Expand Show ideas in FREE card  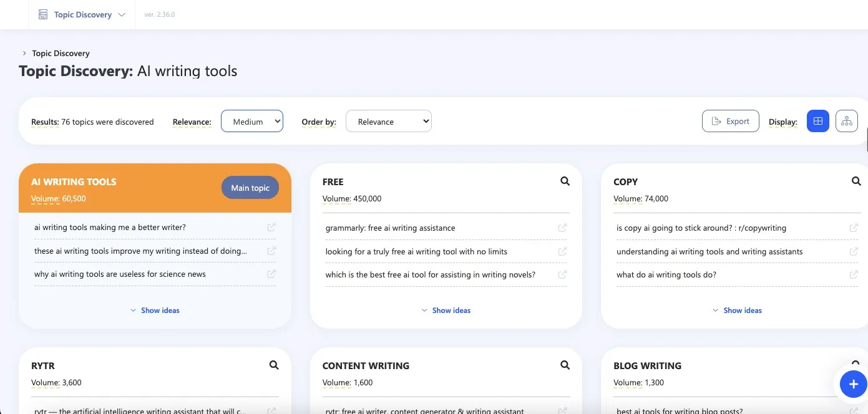click(x=446, y=310)
